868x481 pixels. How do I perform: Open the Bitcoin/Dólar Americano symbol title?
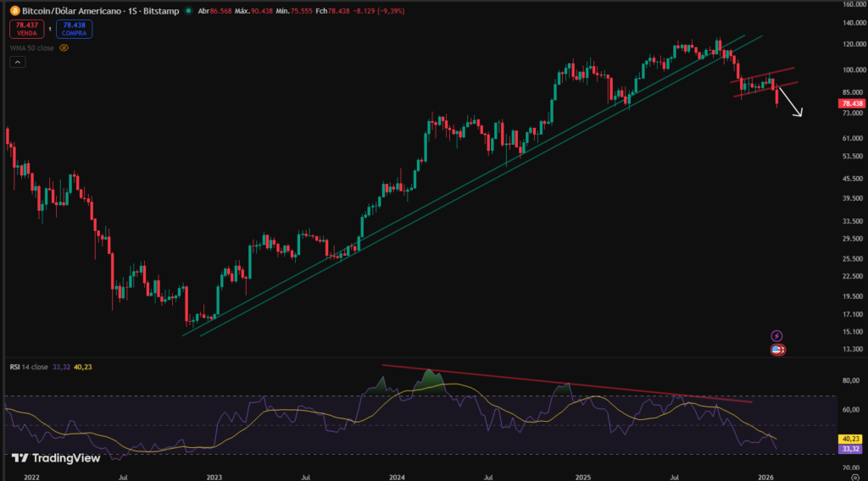coord(100,11)
